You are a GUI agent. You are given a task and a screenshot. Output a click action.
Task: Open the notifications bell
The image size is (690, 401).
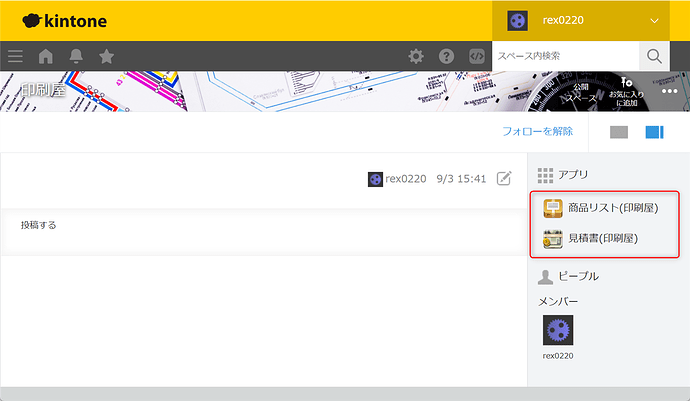click(x=76, y=56)
